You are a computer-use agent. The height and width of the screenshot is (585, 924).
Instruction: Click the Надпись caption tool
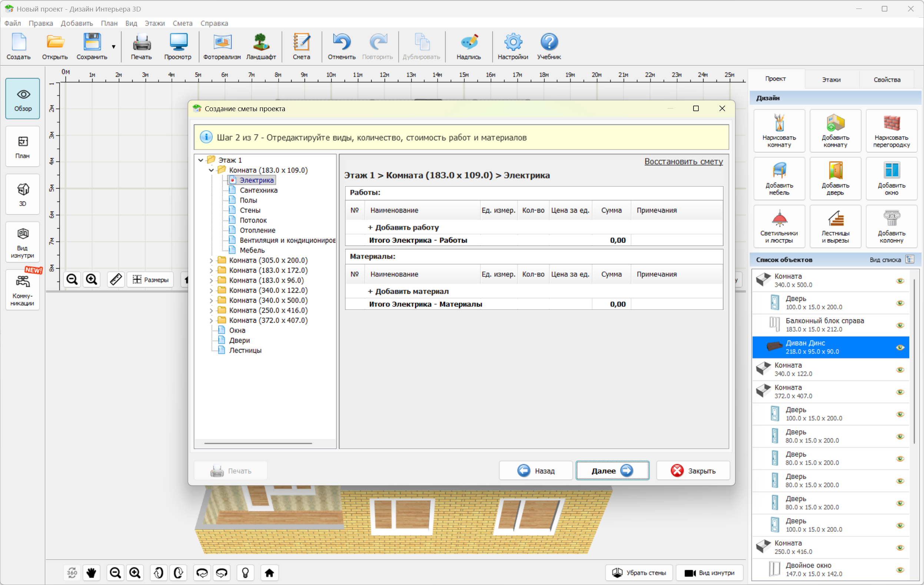(468, 46)
